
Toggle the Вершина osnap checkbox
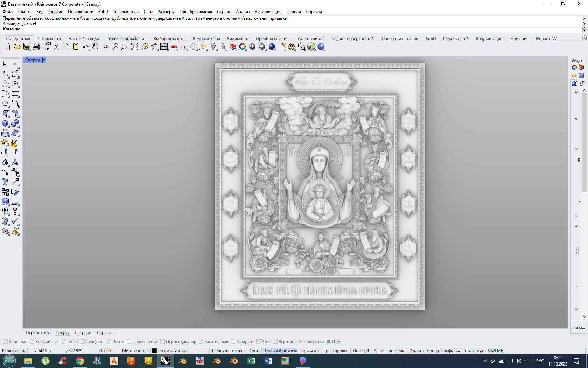(275, 342)
